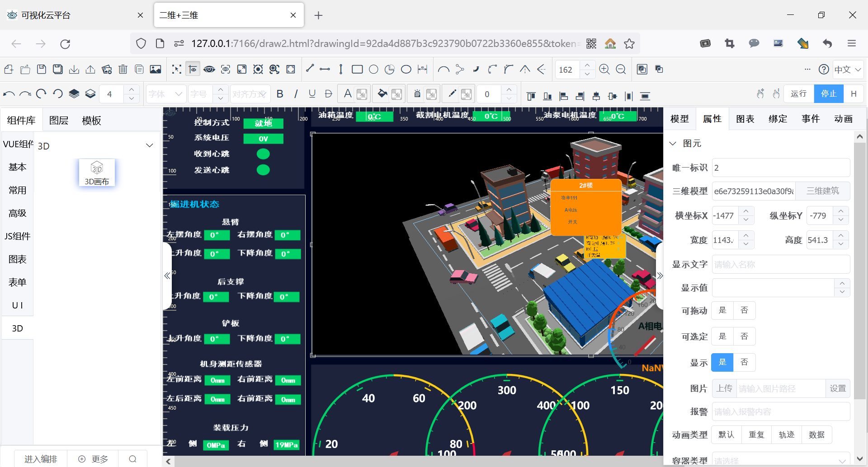Switch to the 图层 tab
Image resolution: width=868 pixels, height=467 pixels.
(x=59, y=120)
